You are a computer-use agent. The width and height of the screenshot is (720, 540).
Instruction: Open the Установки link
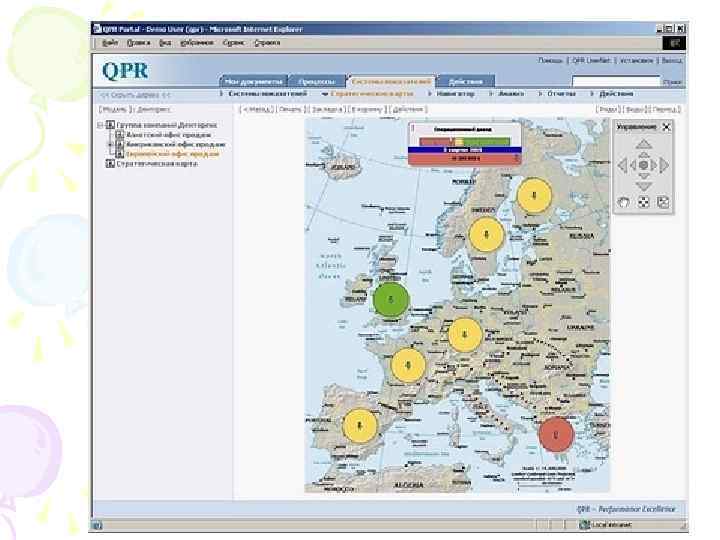pos(636,61)
